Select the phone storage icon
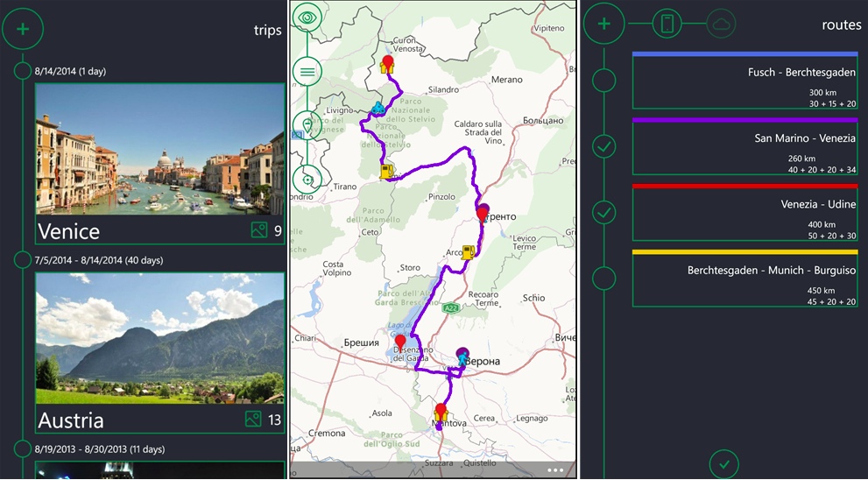The width and height of the screenshot is (868, 480). pyautogui.click(x=667, y=24)
